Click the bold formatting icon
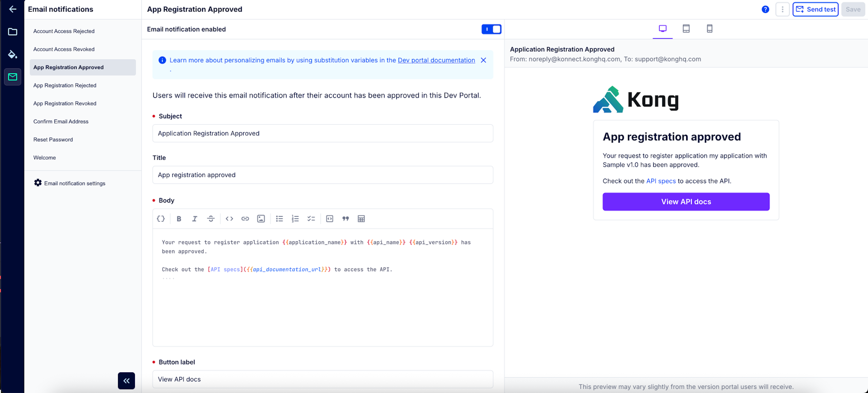 pos(179,219)
